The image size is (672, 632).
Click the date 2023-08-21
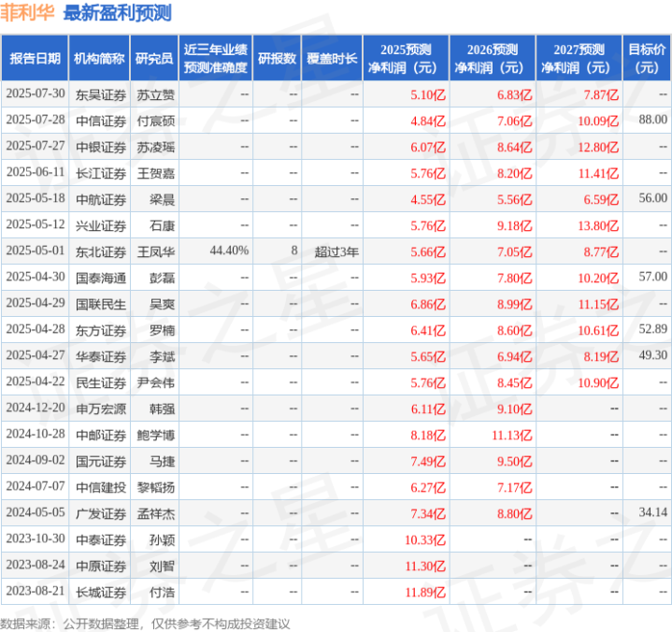[36, 591]
